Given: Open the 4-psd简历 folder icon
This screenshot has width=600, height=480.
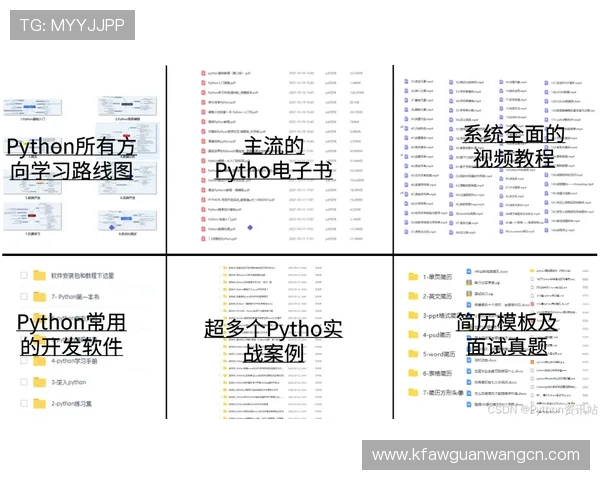Looking at the screenshot, I should pos(413,335).
